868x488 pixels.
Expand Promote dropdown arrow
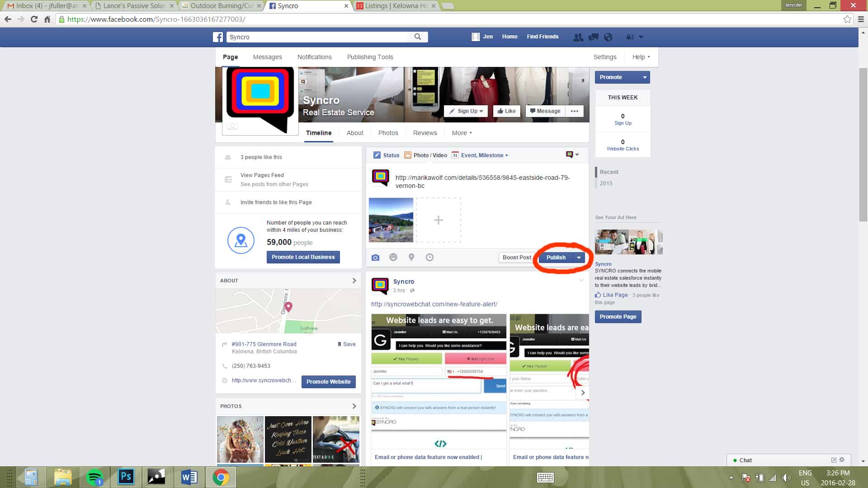point(645,77)
